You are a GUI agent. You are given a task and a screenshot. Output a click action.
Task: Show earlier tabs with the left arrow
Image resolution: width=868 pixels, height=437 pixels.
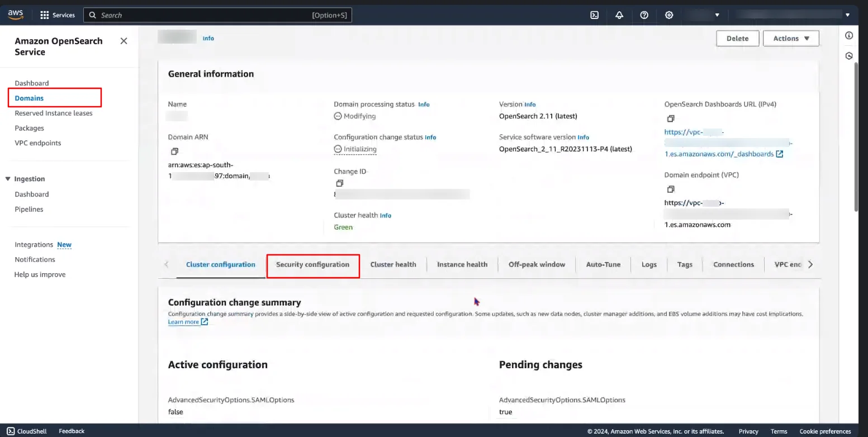point(166,264)
